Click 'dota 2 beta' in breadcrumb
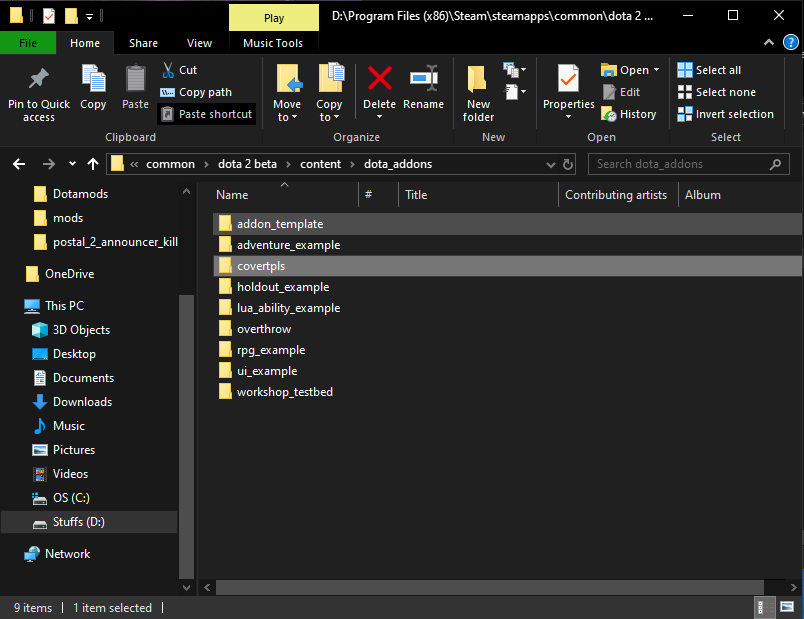The width and height of the screenshot is (804, 619). pos(247,164)
